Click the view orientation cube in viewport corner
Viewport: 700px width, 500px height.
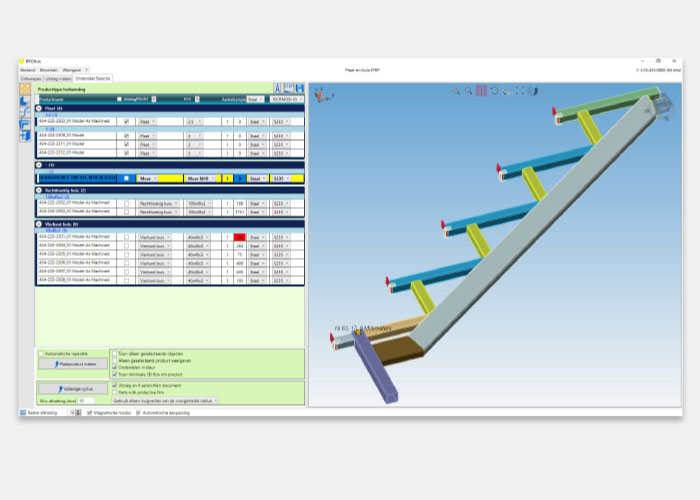[x=320, y=96]
